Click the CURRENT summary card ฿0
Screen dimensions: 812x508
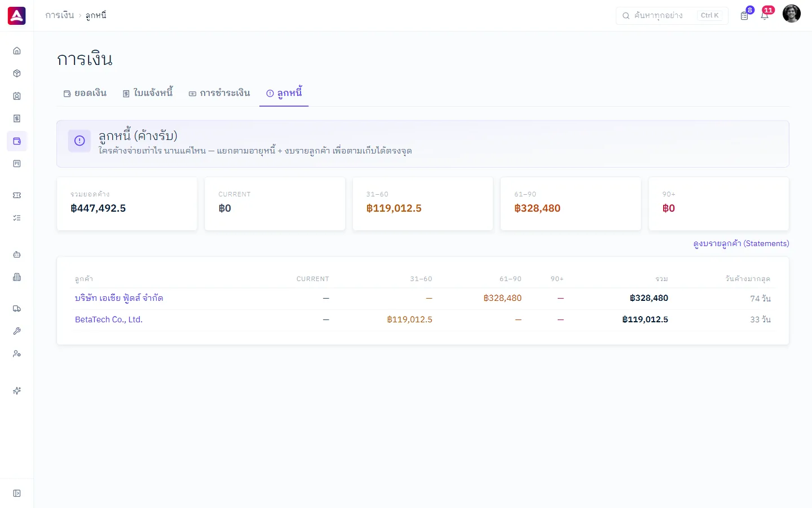tap(275, 204)
